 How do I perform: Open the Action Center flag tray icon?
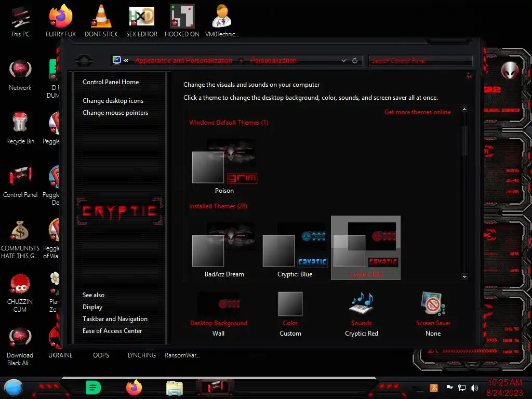[449, 388]
